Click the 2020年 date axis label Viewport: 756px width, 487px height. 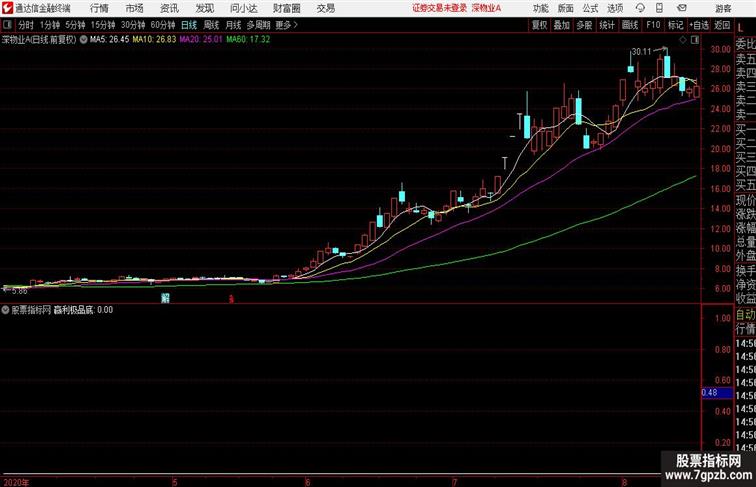click(16, 482)
